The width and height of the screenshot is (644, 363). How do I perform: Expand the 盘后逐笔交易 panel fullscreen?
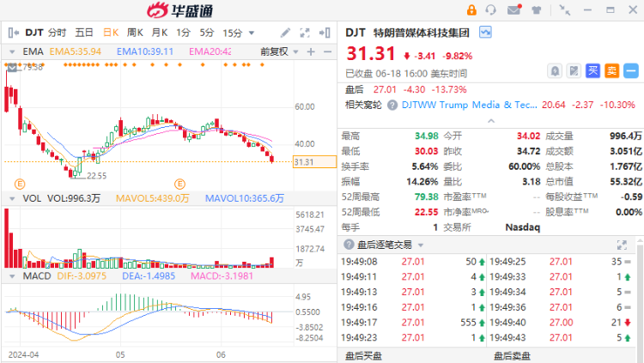[622, 245]
